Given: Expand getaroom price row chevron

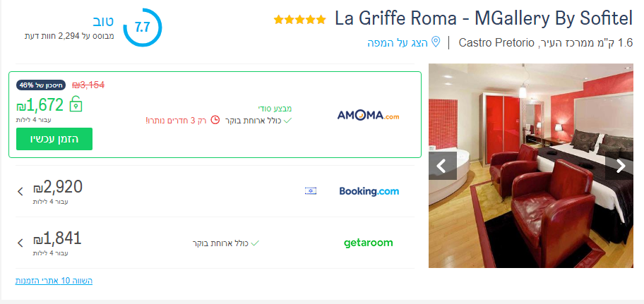Looking at the screenshot, I should [20, 243].
